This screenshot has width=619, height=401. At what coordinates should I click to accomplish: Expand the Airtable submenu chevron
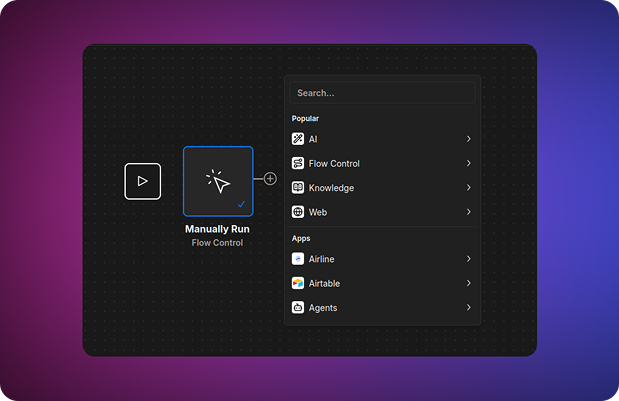(x=468, y=283)
